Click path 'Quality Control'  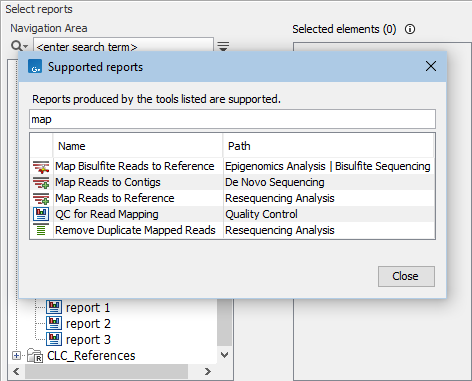pos(261,214)
